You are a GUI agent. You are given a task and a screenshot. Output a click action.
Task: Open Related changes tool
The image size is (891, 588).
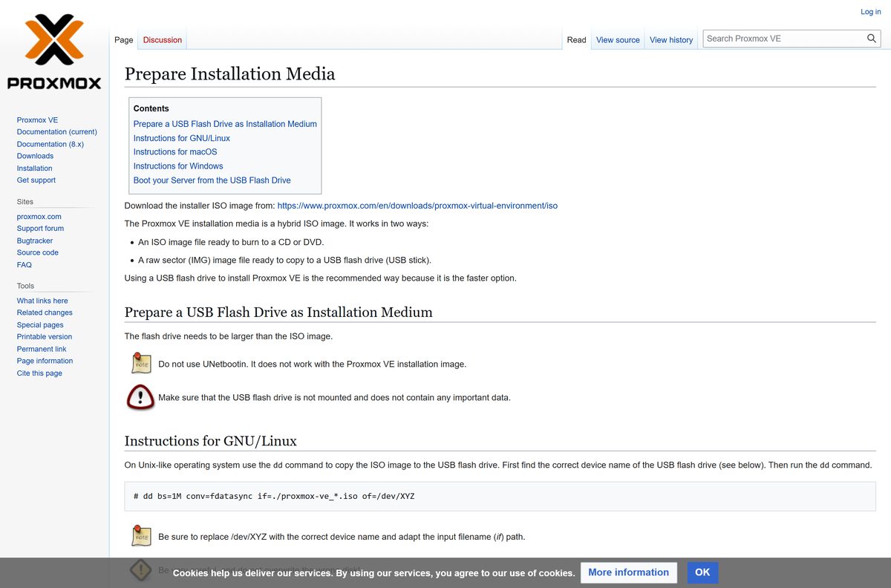click(x=45, y=313)
